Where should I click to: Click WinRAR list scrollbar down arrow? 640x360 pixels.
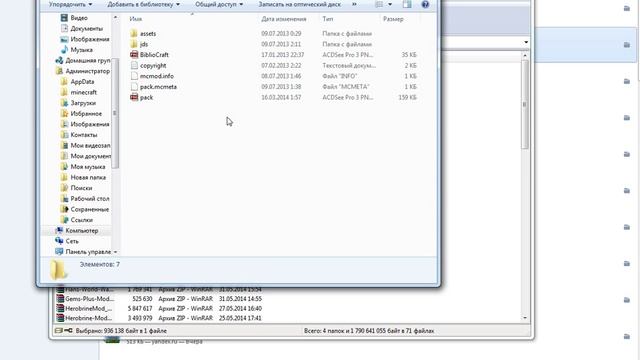point(525,318)
